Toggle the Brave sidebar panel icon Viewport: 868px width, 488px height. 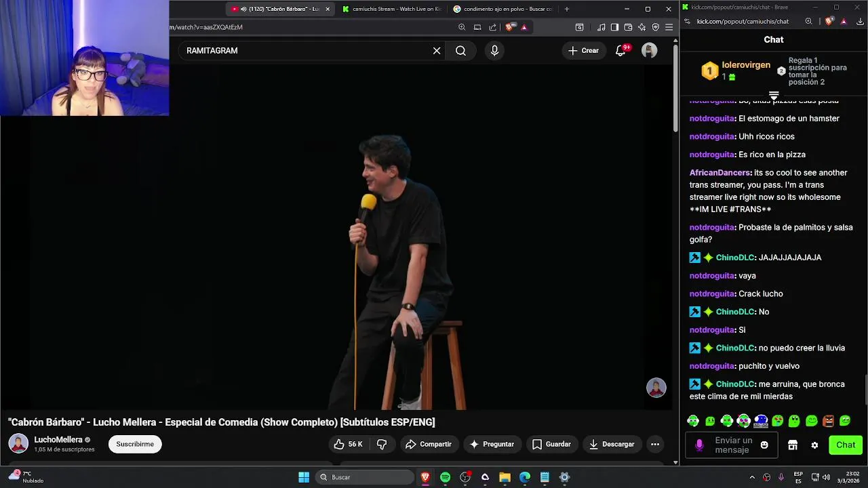coord(614,27)
